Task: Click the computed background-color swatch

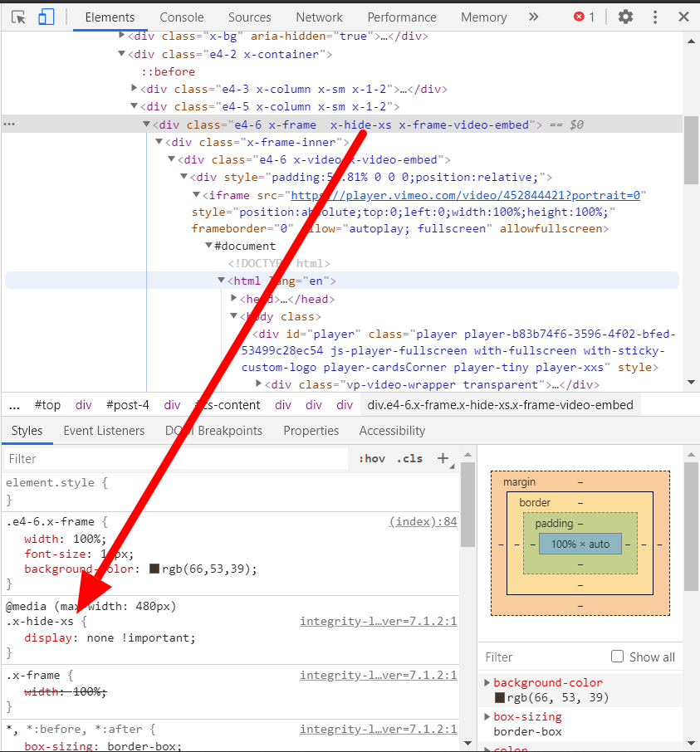Action: pos(499,697)
